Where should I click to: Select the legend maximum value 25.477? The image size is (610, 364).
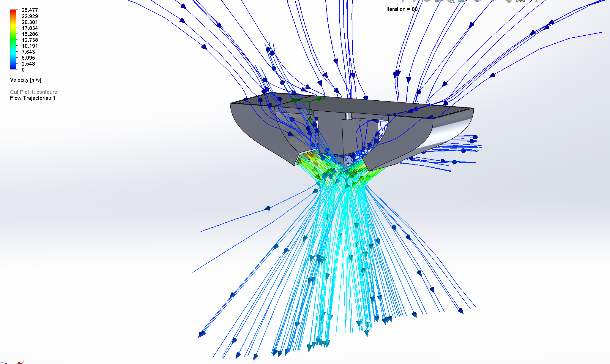tap(30, 10)
